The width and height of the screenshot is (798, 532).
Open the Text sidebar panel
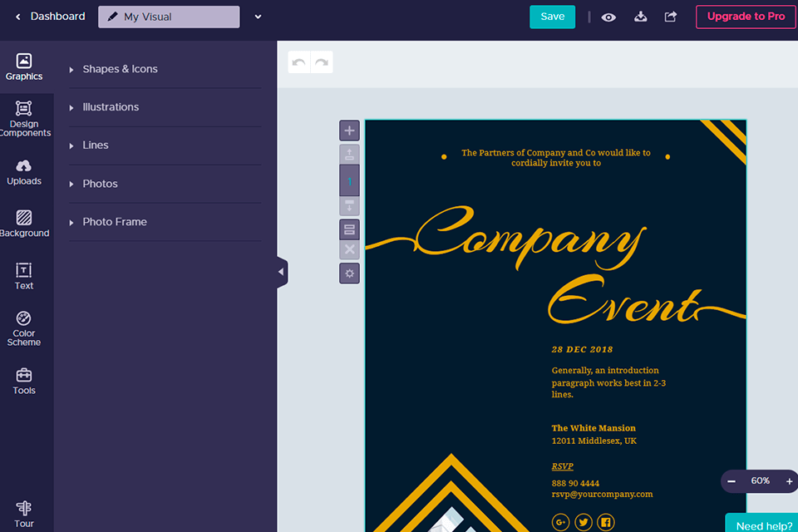[24, 277]
